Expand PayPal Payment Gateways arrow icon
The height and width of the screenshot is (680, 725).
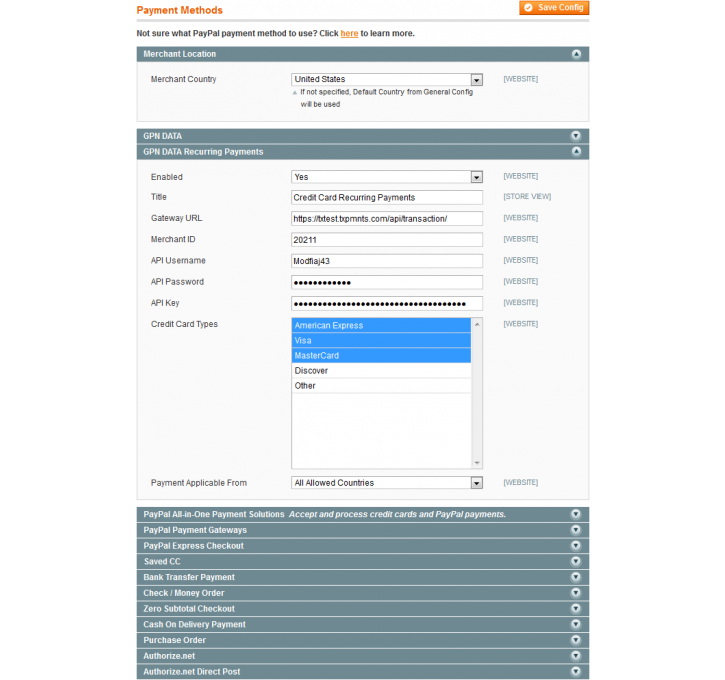[576, 530]
